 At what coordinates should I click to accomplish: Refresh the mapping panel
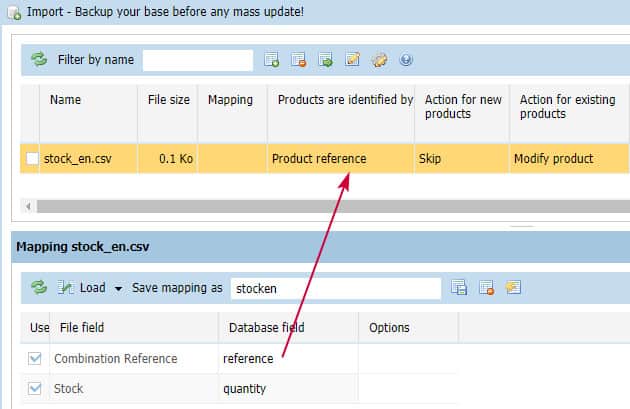tap(39, 288)
